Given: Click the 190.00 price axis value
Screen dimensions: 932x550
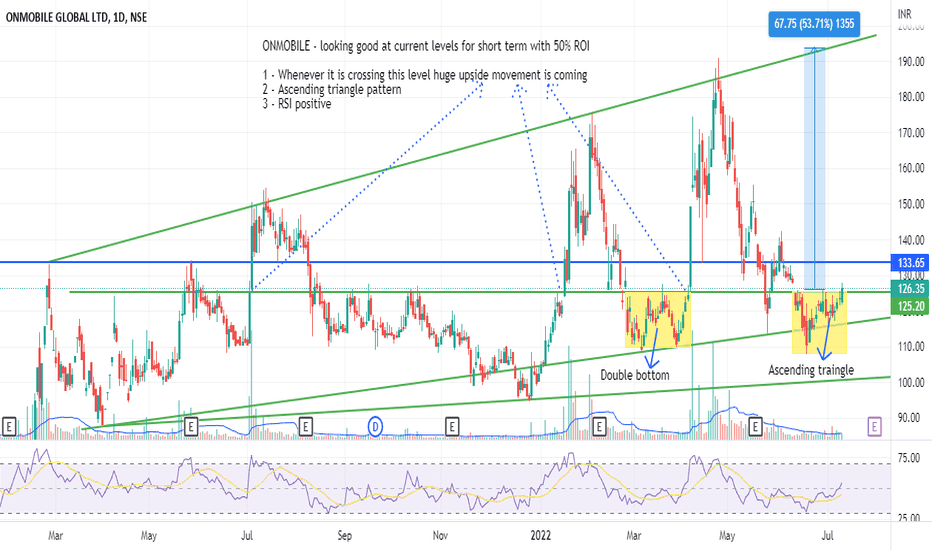Looking at the screenshot, I should (x=911, y=61).
